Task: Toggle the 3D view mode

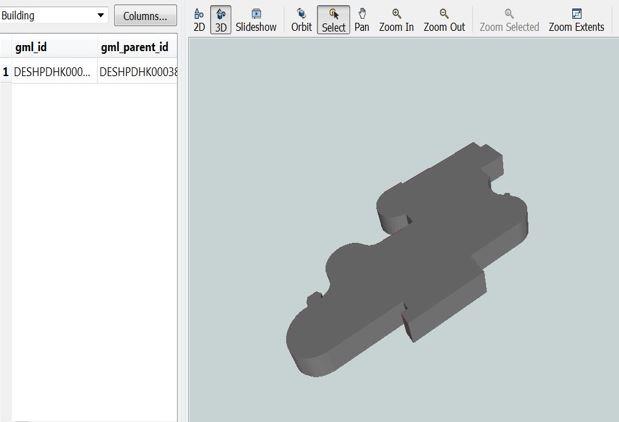Action: [x=221, y=20]
